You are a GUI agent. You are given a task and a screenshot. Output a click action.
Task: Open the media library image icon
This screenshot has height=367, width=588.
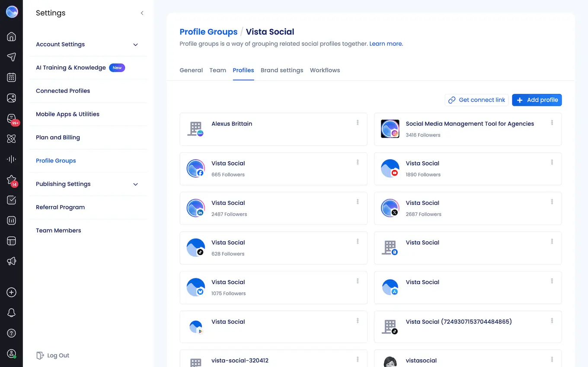11,98
